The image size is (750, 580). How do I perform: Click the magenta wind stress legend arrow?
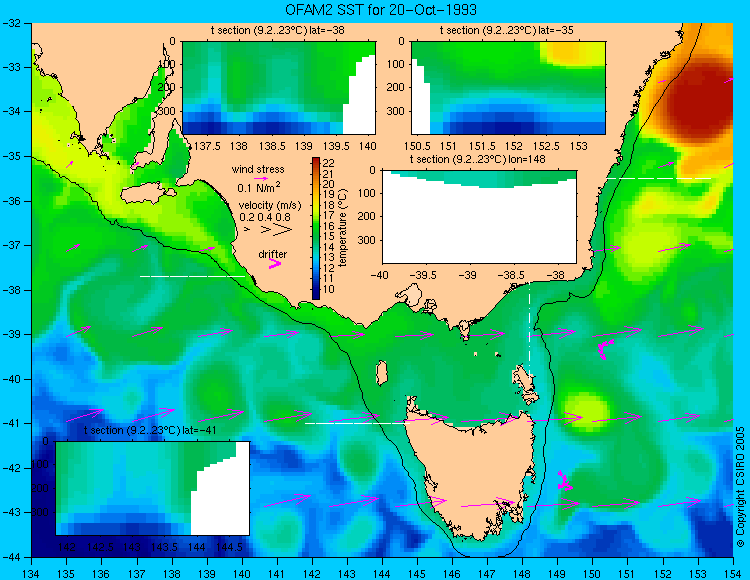(261, 178)
